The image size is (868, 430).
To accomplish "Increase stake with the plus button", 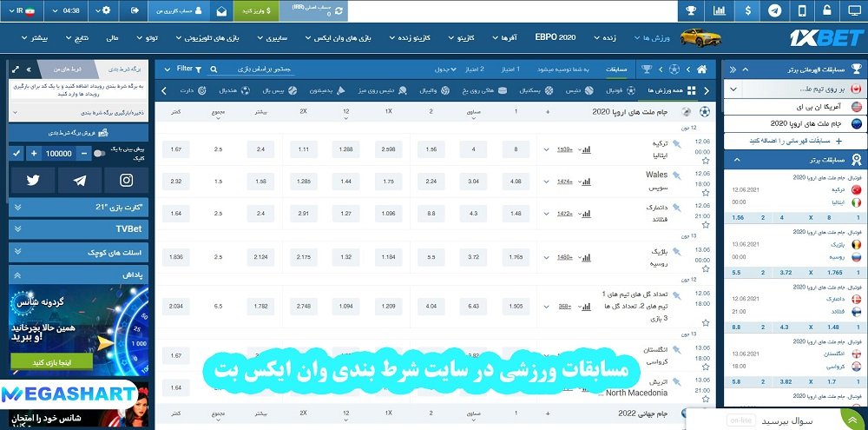I will coord(33,153).
